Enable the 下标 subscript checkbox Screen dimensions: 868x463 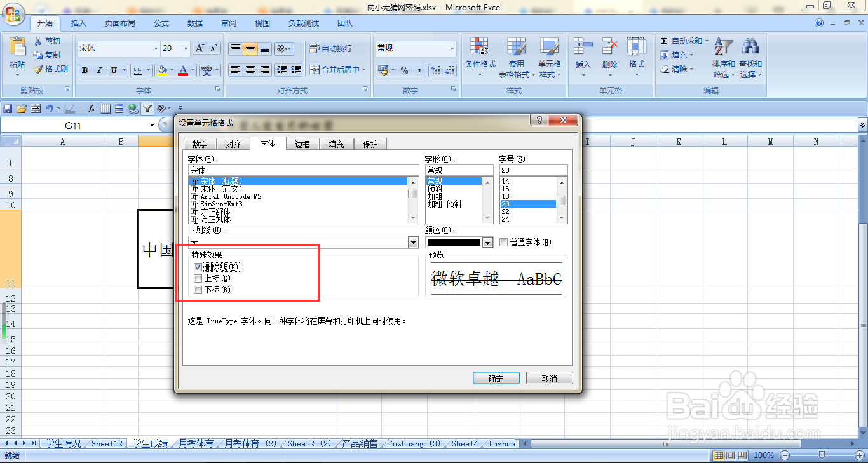click(x=198, y=290)
